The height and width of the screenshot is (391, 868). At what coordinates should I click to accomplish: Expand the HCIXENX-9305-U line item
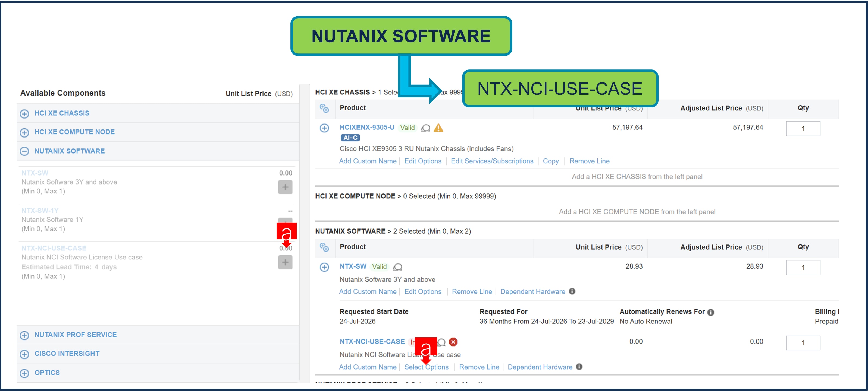click(x=324, y=128)
